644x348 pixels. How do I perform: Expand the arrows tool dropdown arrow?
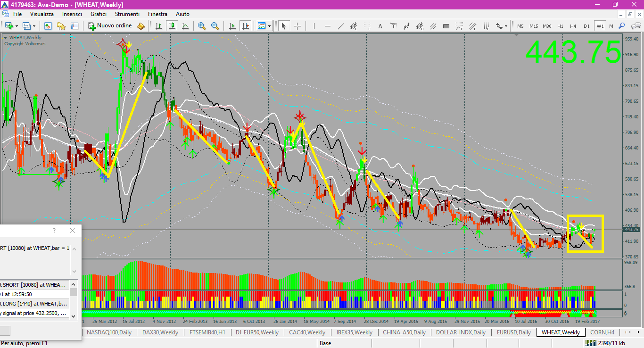click(x=506, y=26)
